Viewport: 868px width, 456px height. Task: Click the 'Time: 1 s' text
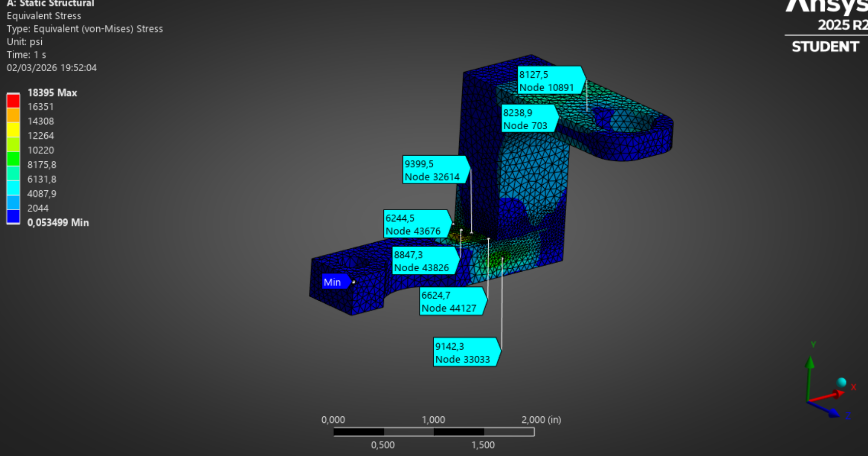coord(26,54)
